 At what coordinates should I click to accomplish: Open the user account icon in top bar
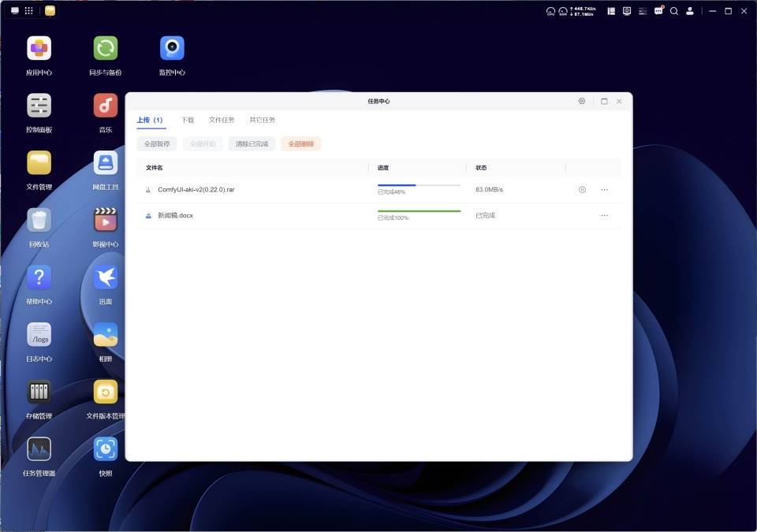tap(690, 10)
